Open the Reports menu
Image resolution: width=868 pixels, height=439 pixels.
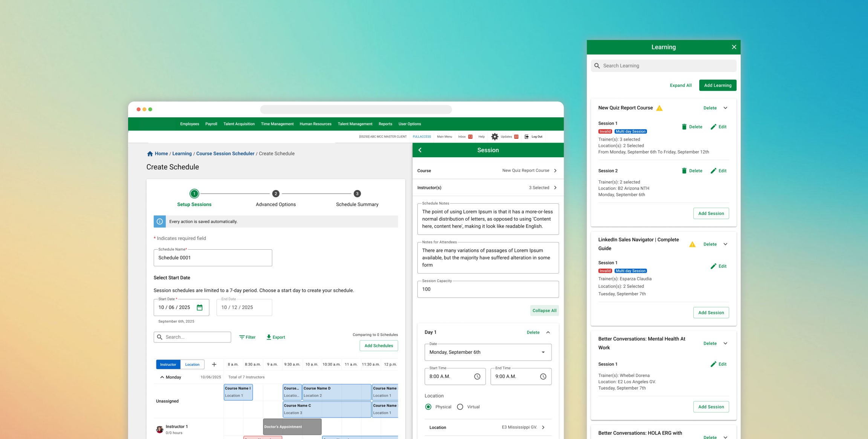point(385,124)
